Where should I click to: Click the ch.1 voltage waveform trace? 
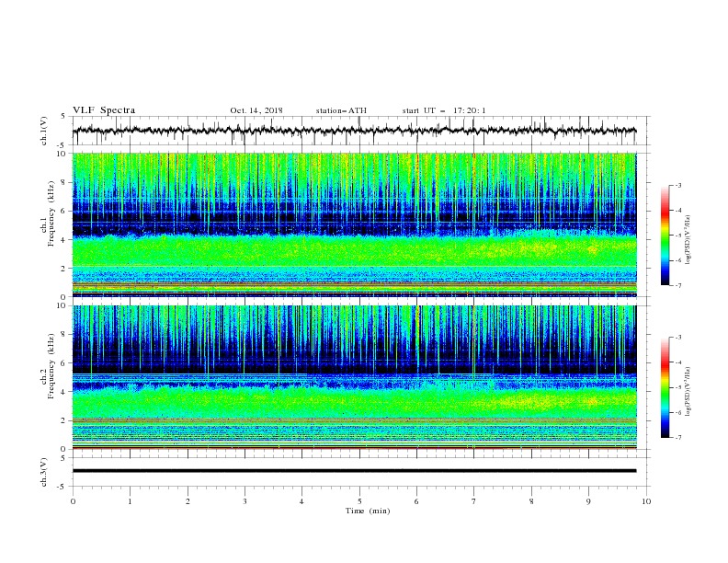click(354, 131)
